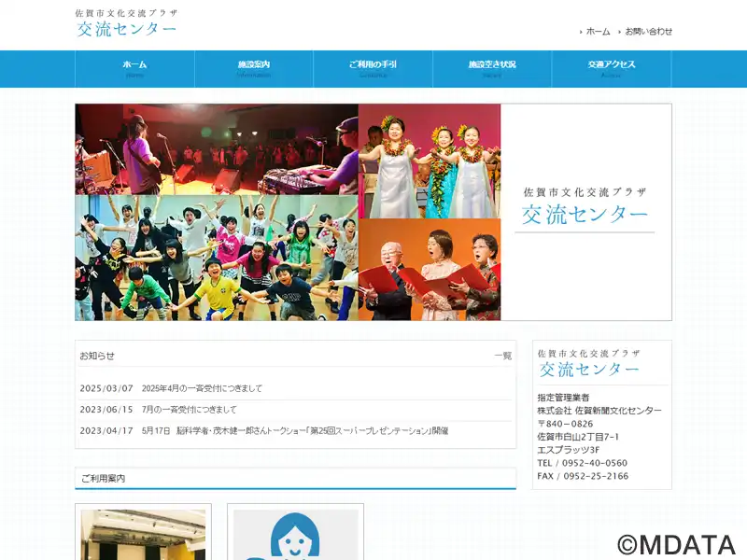Click the concert stage photo in the banner
The image size is (747, 560).
(x=217, y=148)
